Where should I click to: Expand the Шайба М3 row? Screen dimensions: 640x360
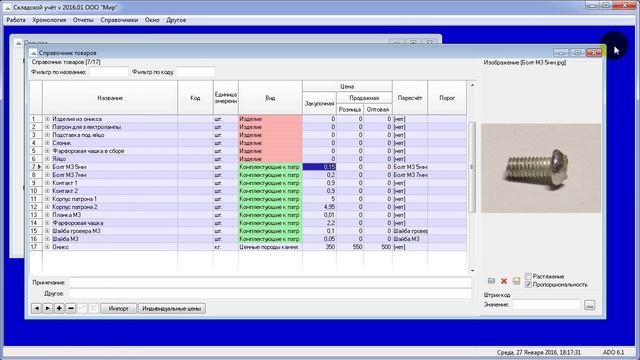click(x=47, y=239)
